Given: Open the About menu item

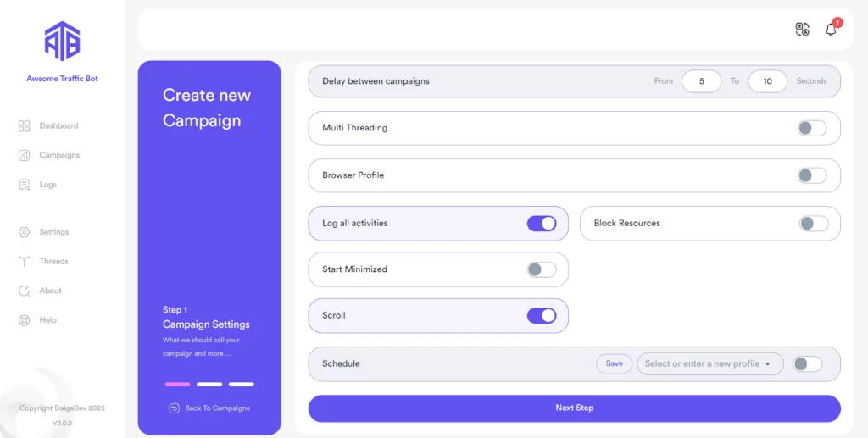Looking at the screenshot, I should click(x=50, y=291).
